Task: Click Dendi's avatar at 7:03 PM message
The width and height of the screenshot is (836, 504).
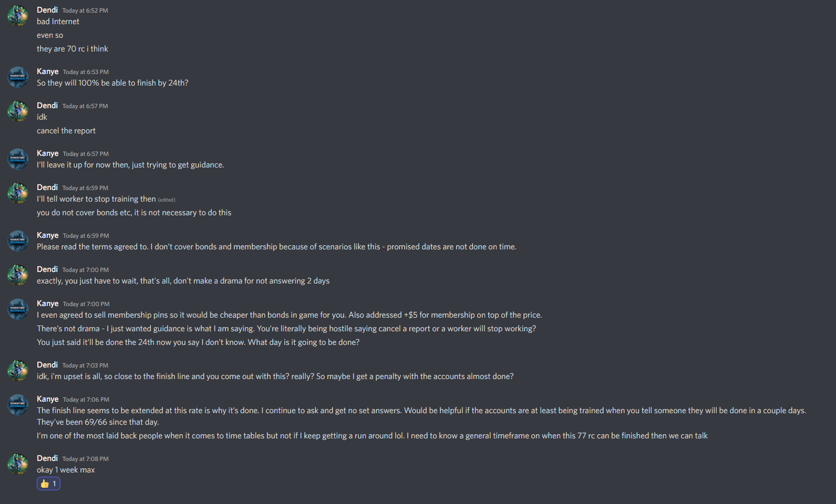Action: tap(18, 371)
